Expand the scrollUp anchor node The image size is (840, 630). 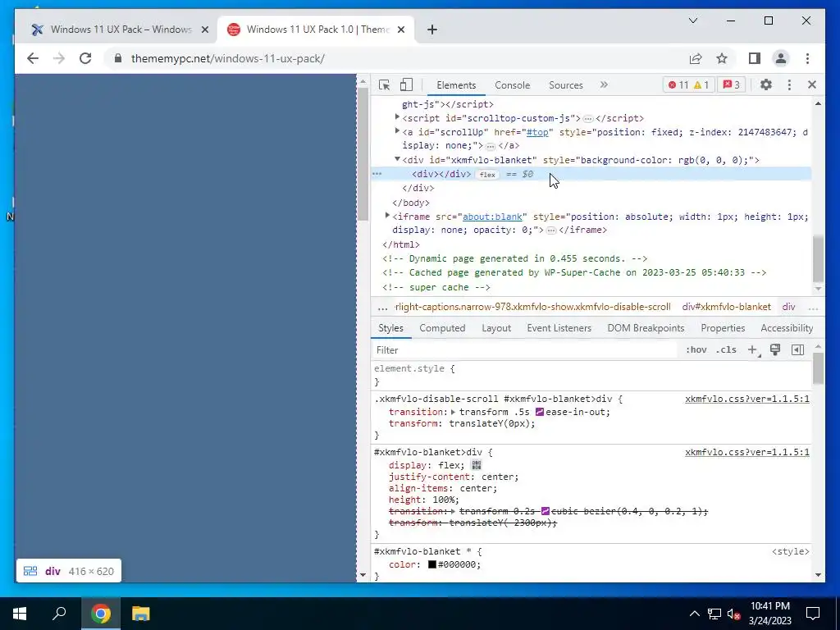[x=398, y=130]
